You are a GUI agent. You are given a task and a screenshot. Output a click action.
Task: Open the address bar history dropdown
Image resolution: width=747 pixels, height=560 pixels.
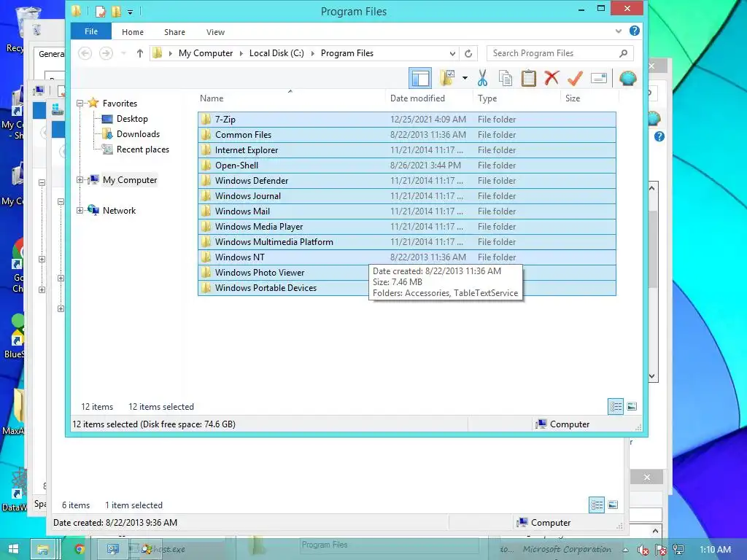point(452,53)
